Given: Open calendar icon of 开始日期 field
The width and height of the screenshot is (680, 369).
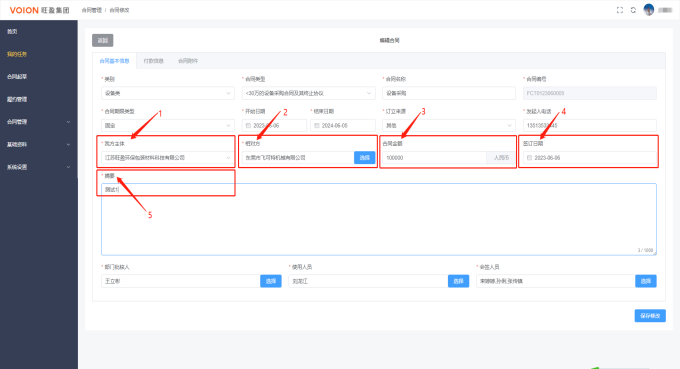Looking at the screenshot, I should [248, 126].
